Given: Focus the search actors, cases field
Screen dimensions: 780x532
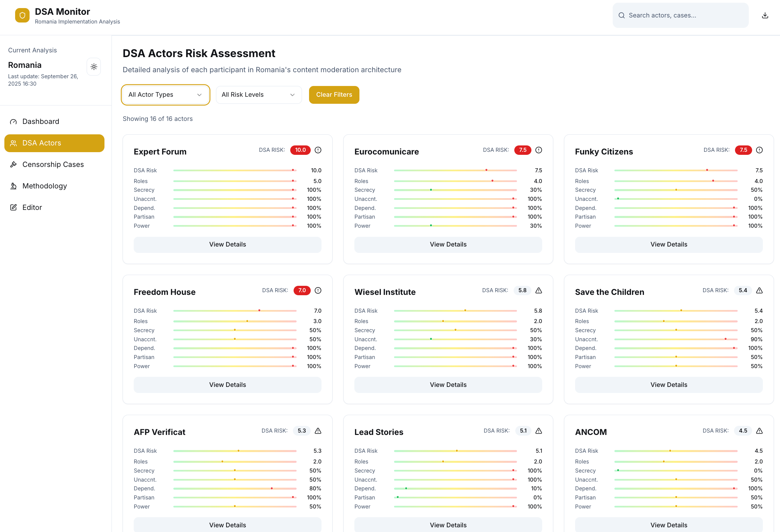Looking at the screenshot, I should coord(680,15).
